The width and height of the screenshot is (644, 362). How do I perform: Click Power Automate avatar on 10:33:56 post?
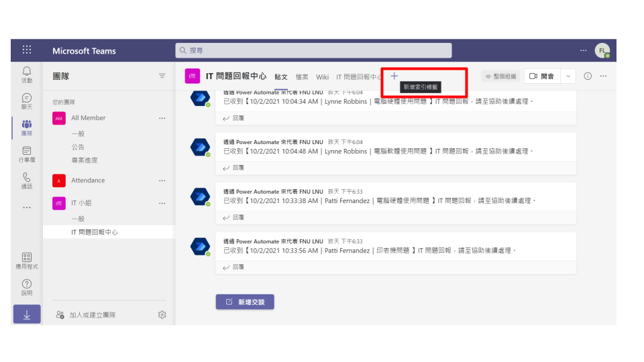coord(201,246)
